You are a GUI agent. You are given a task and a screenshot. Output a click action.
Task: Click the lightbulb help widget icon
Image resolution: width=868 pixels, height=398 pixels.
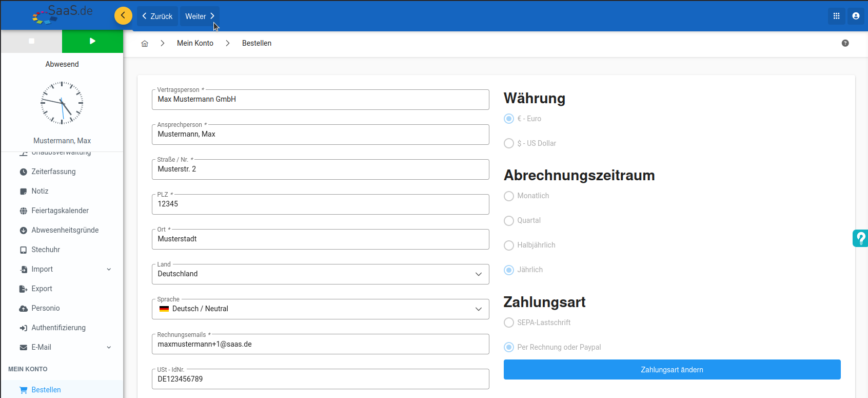860,238
